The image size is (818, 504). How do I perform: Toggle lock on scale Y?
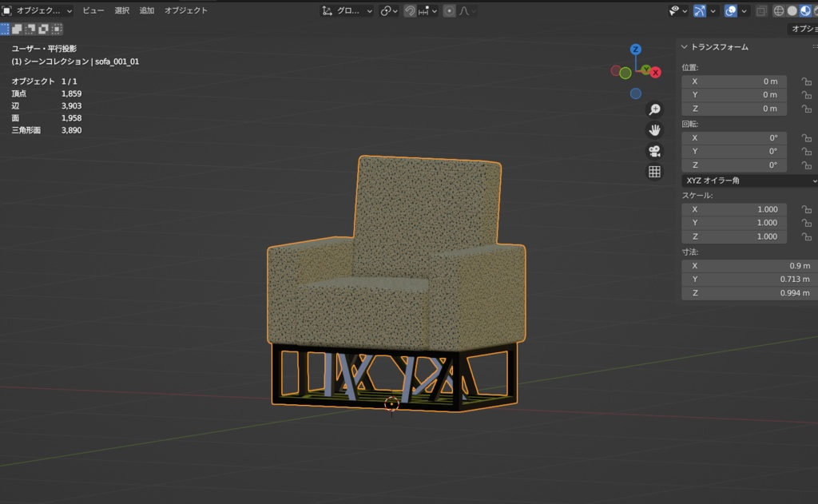point(807,223)
